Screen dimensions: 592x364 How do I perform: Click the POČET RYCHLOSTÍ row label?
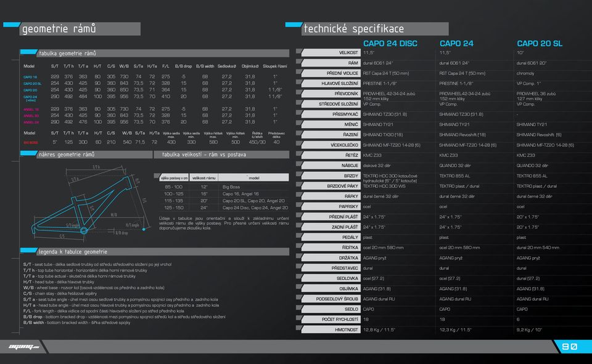(331, 319)
